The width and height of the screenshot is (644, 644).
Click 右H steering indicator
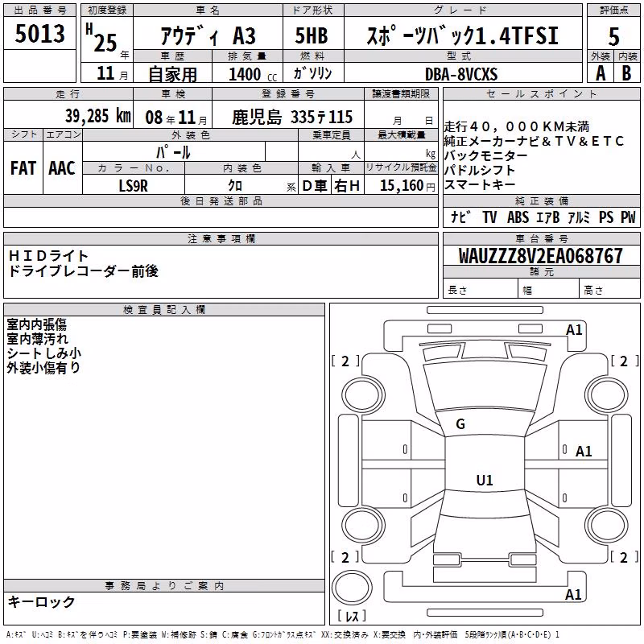pyautogui.click(x=347, y=186)
